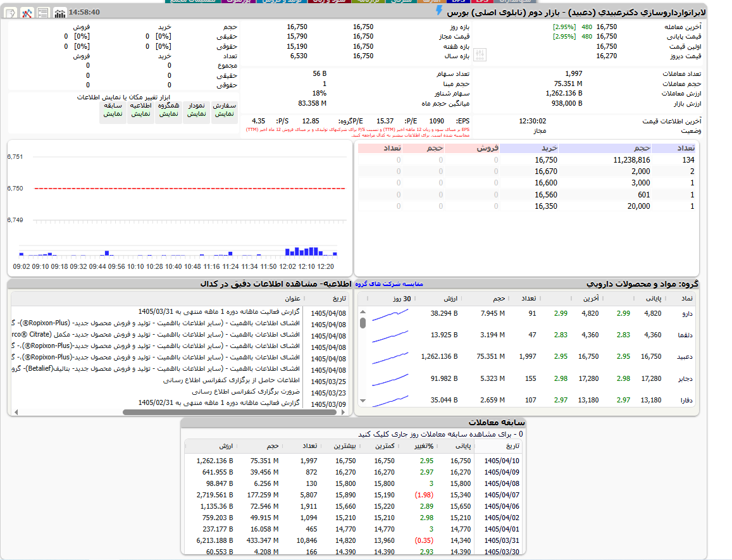Open symbol دفارا in group table
The image size is (732, 560).
pos(686,401)
